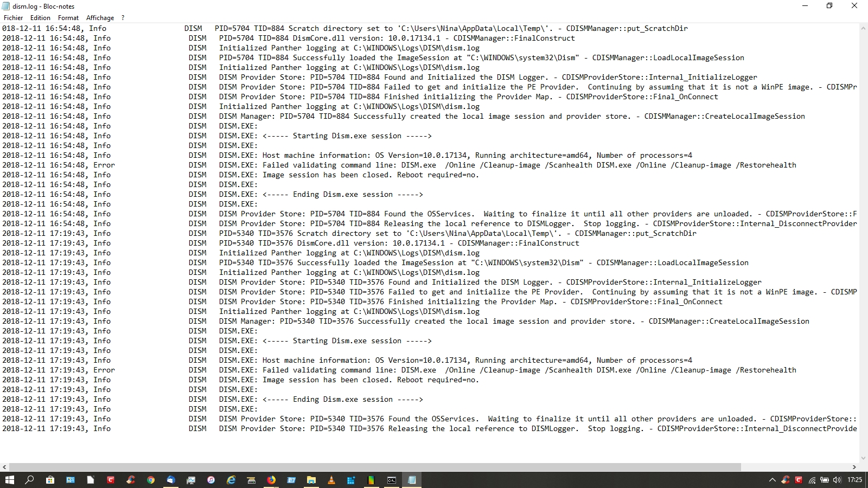
Task: Click "/Scanhealth" in the 17:19:43 error line
Action: (569, 370)
